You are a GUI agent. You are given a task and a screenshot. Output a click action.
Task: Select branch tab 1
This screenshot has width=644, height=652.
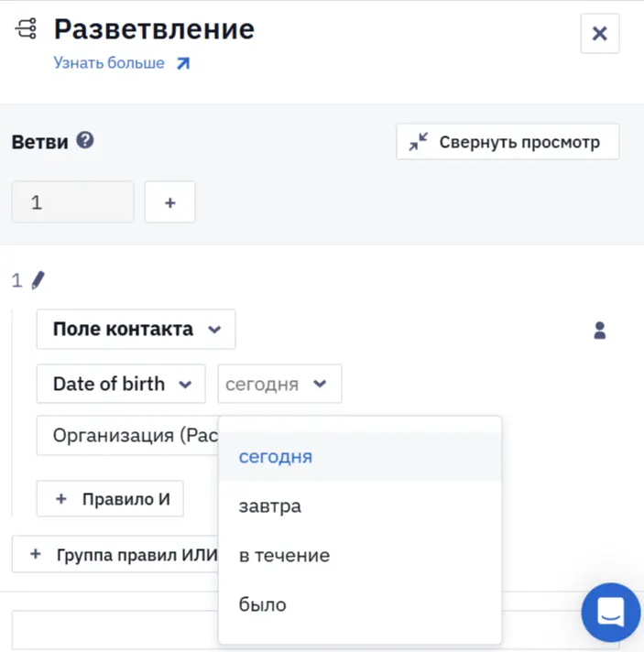pos(72,202)
